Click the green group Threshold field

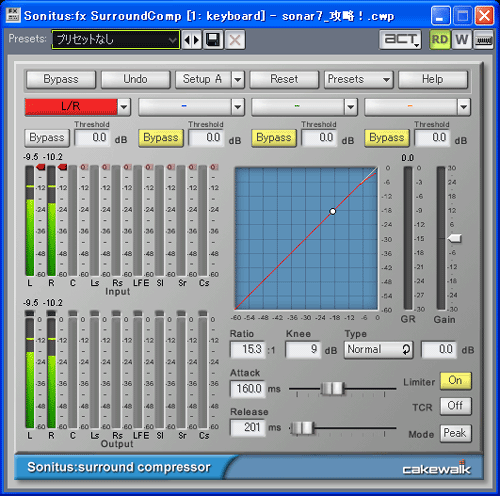319,138
